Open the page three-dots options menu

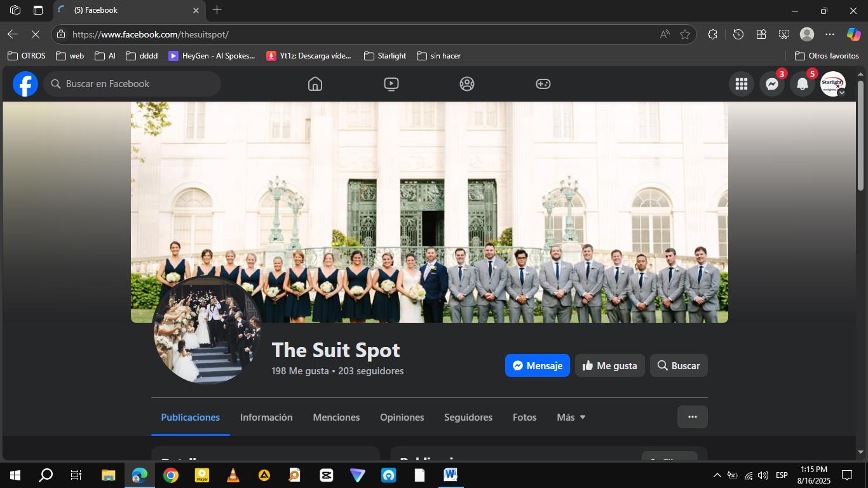[692, 417]
